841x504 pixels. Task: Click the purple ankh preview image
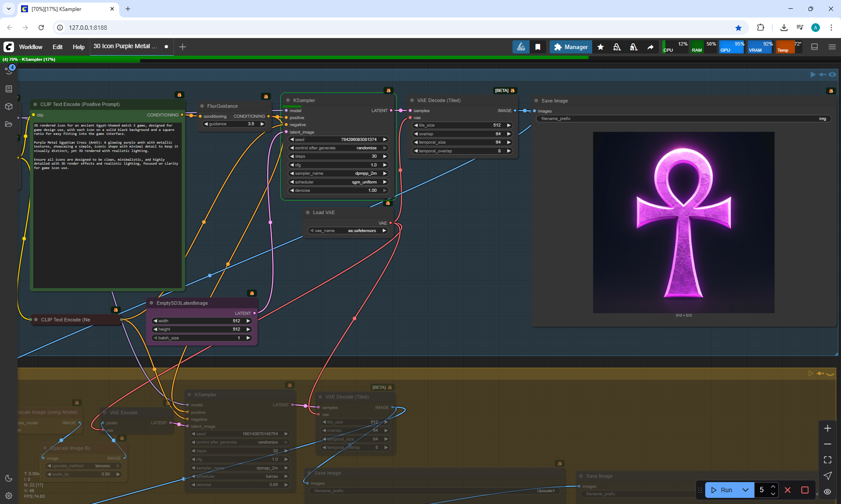click(x=683, y=222)
